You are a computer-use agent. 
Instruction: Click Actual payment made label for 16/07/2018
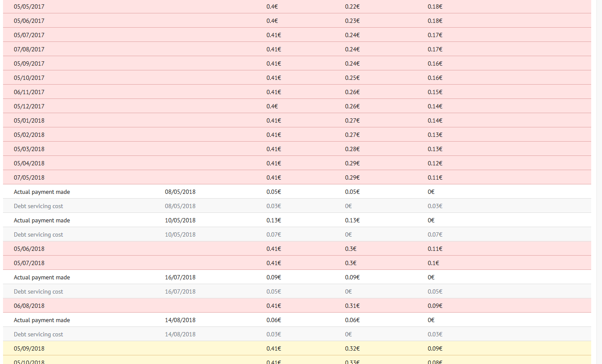coord(42,277)
